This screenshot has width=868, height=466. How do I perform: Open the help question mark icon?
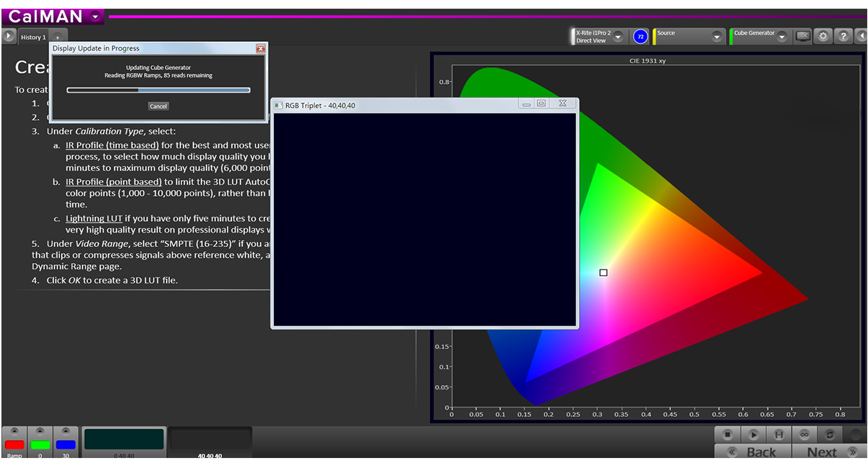pyautogui.click(x=843, y=36)
